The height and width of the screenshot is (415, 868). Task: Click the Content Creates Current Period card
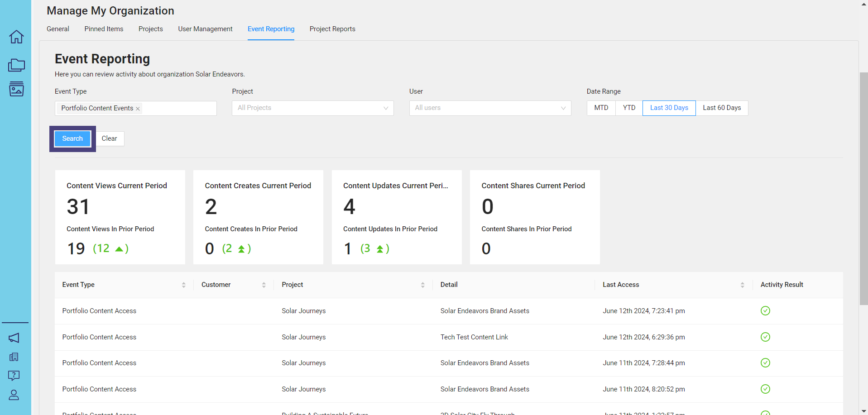tap(258, 217)
